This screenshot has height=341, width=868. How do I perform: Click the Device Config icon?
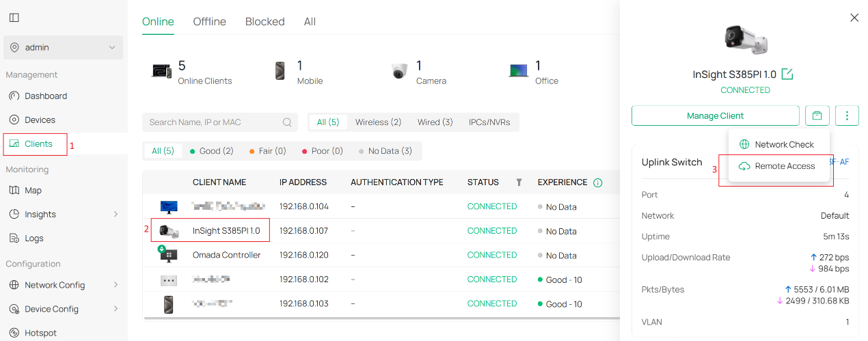point(14,309)
